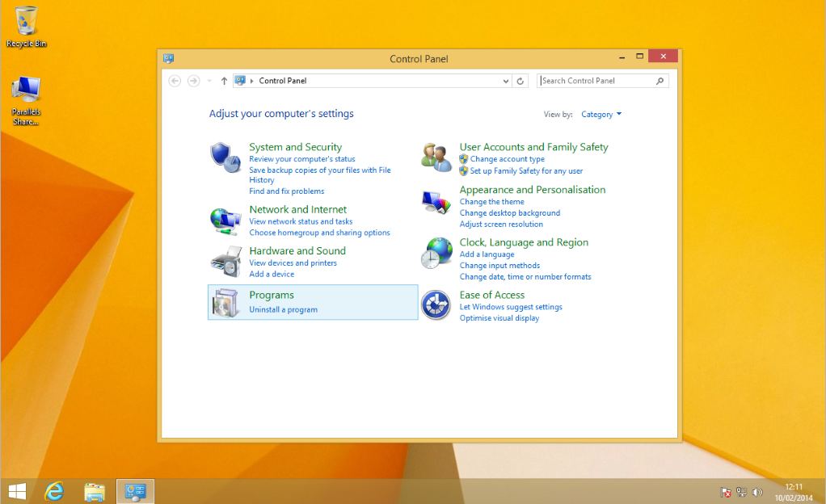Open the View by Category dropdown
Viewport: 826px width, 504px height.
click(601, 114)
